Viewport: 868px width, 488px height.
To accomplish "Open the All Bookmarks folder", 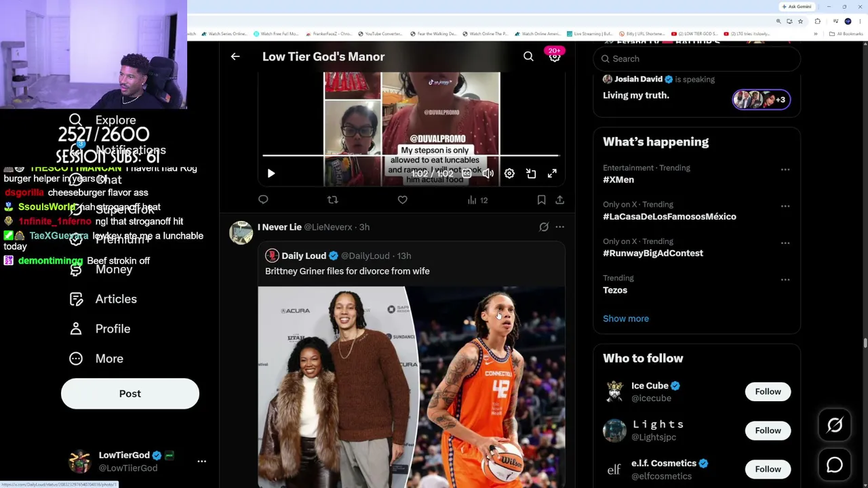I will tap(848, 34).
